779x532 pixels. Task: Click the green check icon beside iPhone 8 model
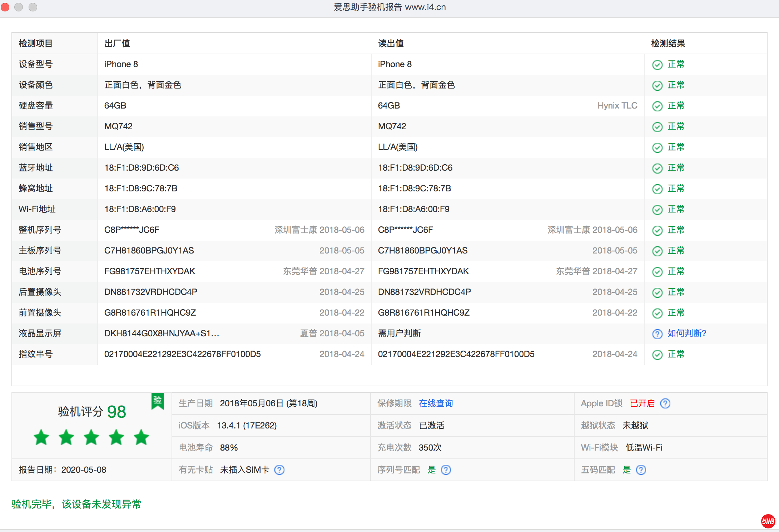(658, 65)
